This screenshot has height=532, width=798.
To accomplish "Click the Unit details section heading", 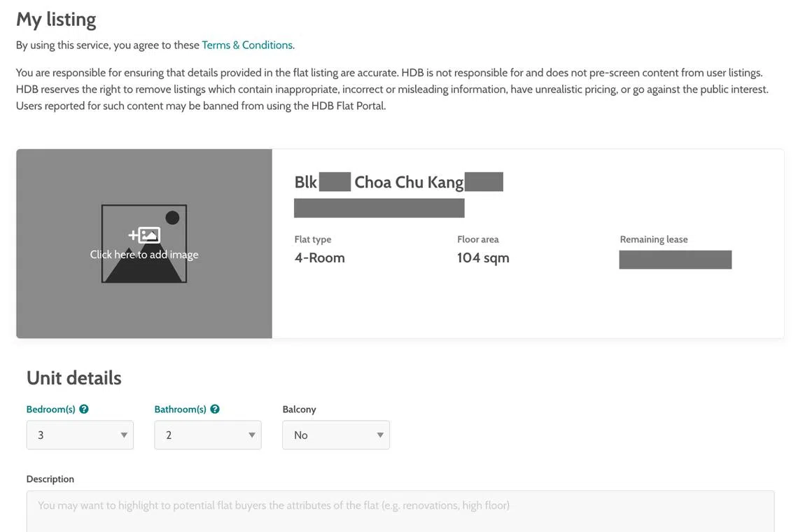I will click(73, 378).
